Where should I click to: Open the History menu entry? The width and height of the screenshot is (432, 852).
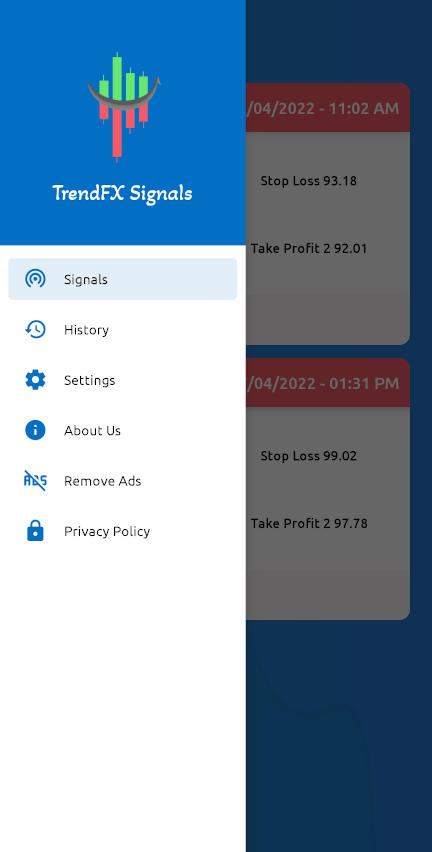(123, 330)
